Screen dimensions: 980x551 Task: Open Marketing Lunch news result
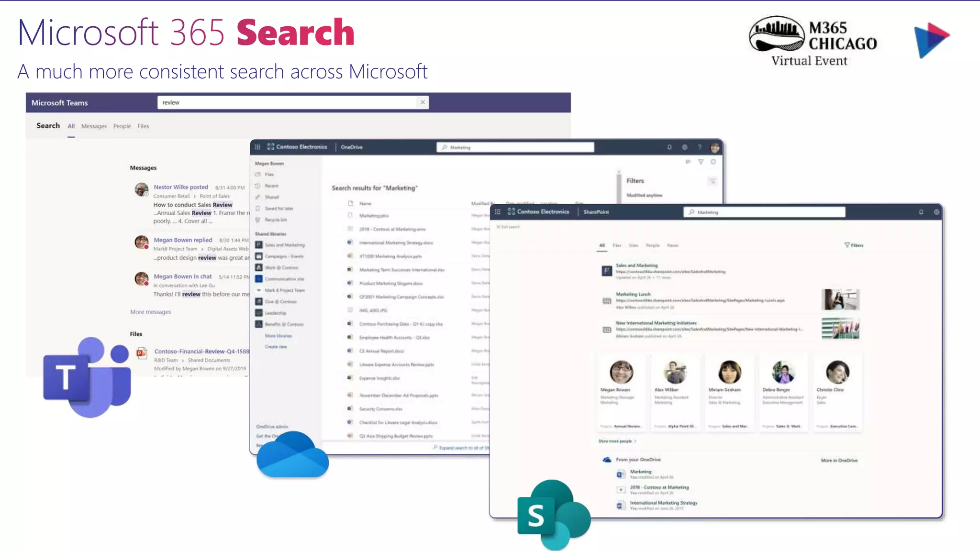tap(633, 294)
